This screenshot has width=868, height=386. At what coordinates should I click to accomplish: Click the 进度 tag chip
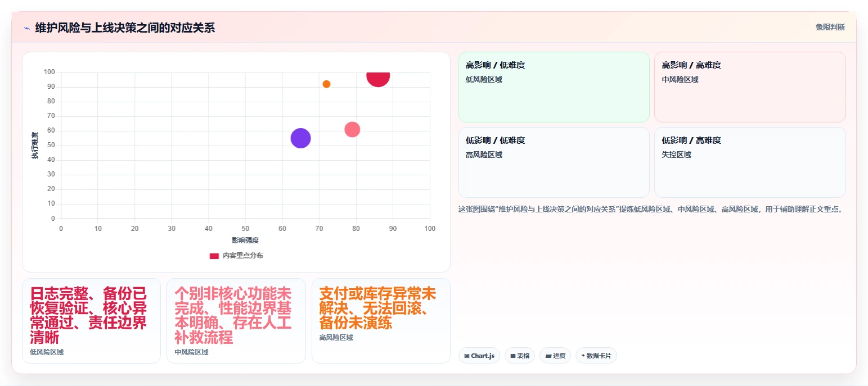(555, 356)
